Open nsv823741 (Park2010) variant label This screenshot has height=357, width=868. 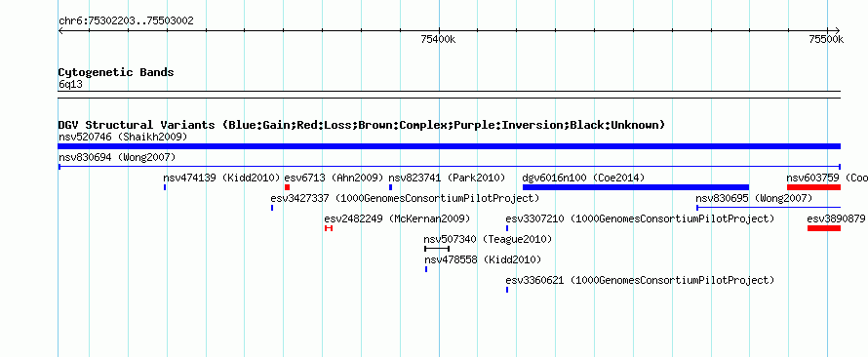coord(447,178)
